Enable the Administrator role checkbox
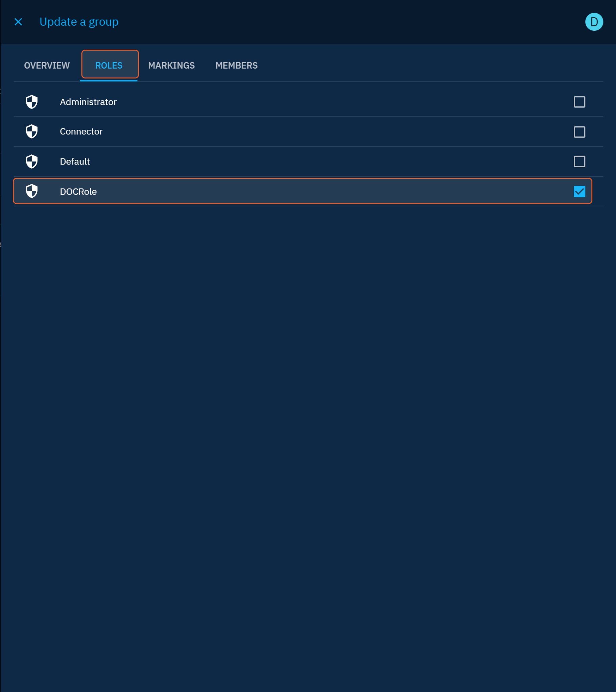Image resolution: width=616 pixels, height=692 pixels. click(x=579, y=102)
